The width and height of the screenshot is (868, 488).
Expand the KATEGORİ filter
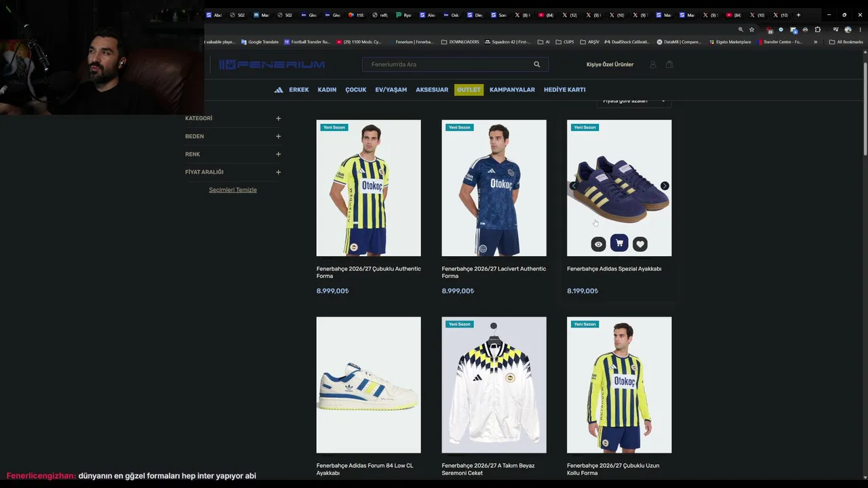[233, 119]
